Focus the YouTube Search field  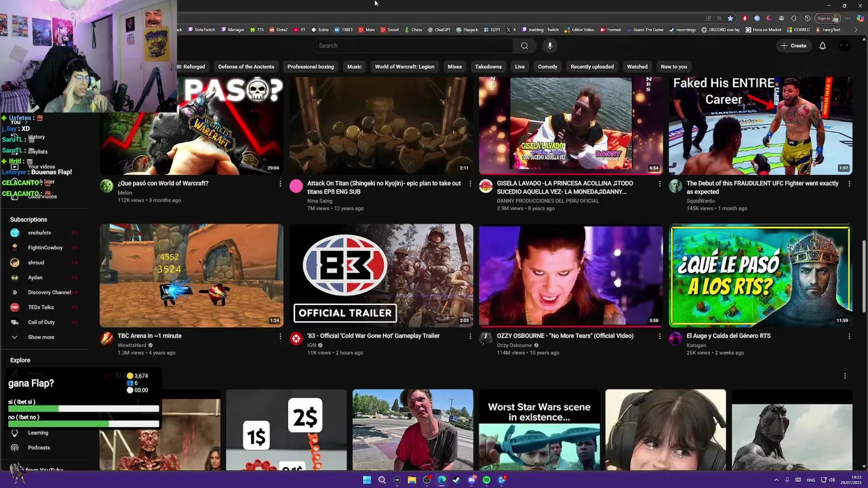pyautogui.click(x=414, y=45)
